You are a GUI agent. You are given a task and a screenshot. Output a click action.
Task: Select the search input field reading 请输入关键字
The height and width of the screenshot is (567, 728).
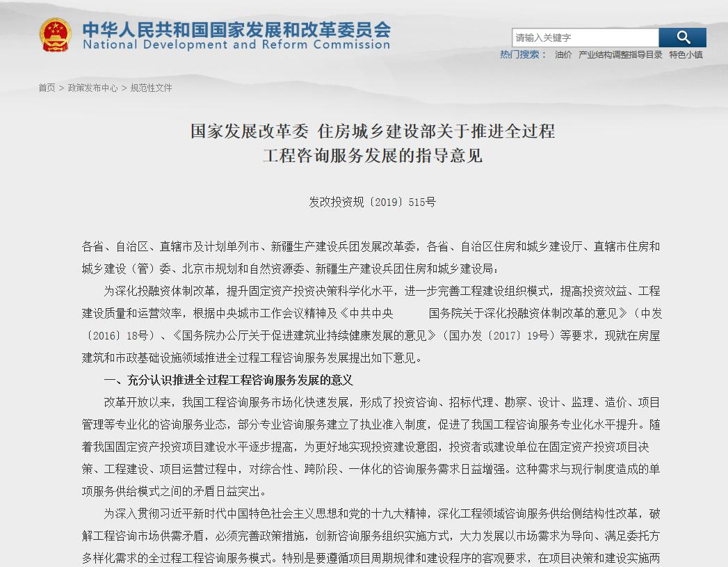pyautogui.click(x=584, y=37)
